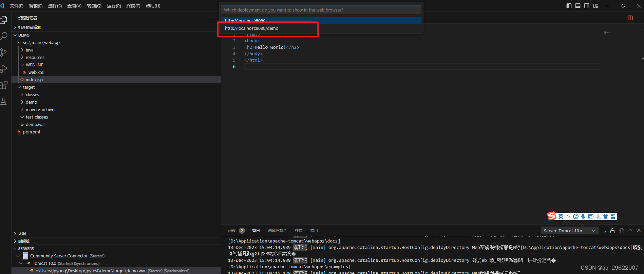Open the pom.xml file
This screenshot has height=274, width=644.
pyautogui.click(x=116, y=132)
